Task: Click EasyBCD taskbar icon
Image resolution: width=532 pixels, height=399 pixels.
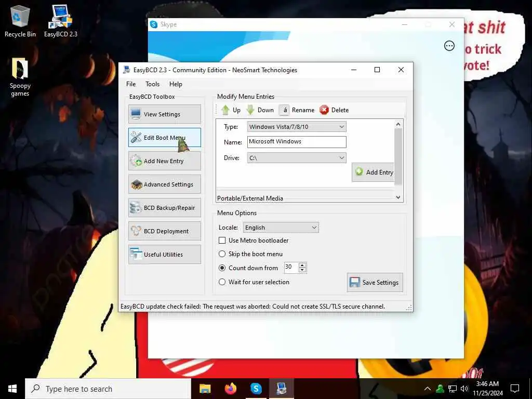Action: (281, 389)
